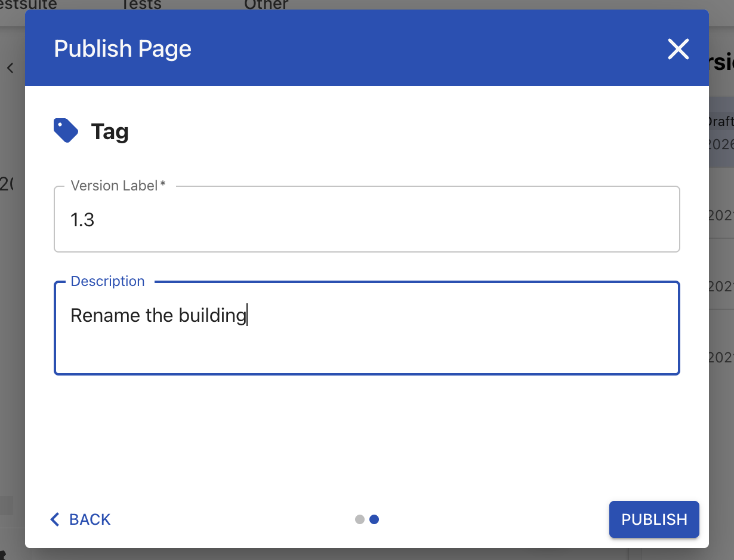
Task: Click the Tag section heading
Action: [110, 131]
